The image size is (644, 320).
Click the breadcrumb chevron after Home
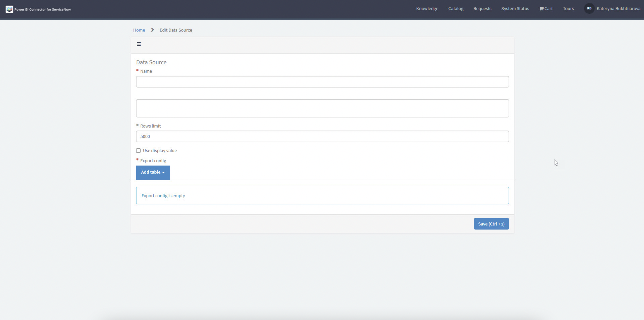pos(152,30)
